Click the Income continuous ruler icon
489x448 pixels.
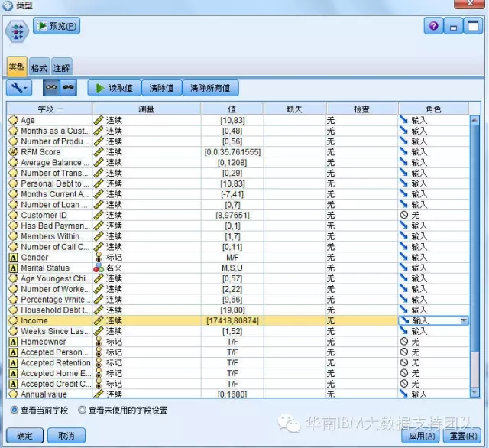pyautogui.click(x=99, y=320)
